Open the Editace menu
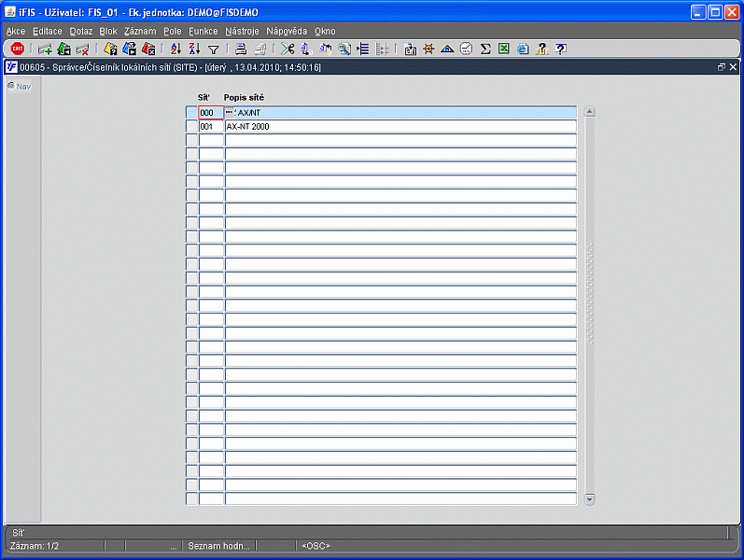This screenshot has width=744, height=560. (47, 32)
